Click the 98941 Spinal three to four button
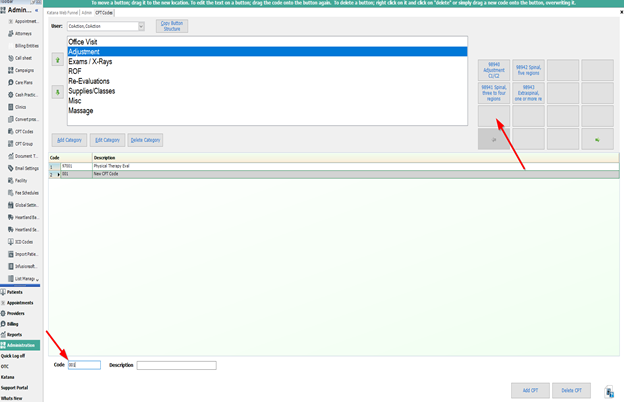 (493, 93)
